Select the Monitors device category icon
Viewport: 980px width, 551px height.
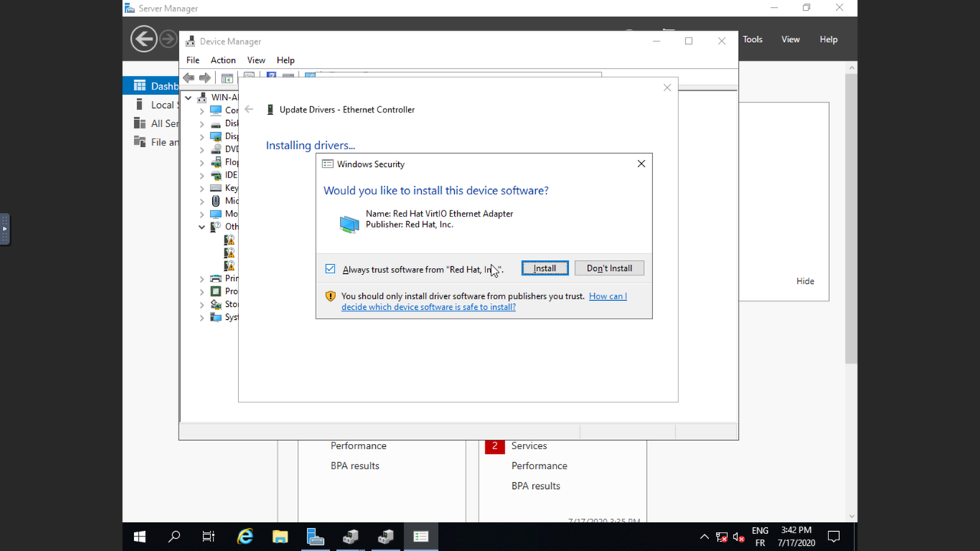pyautogui.click(x=216, y=214)
